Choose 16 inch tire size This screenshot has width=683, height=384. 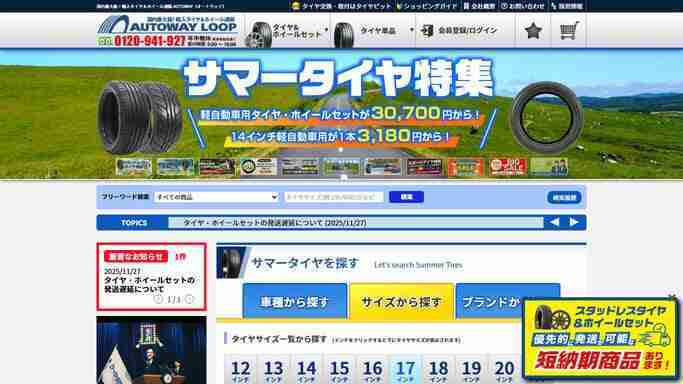(x=372, y=369)
